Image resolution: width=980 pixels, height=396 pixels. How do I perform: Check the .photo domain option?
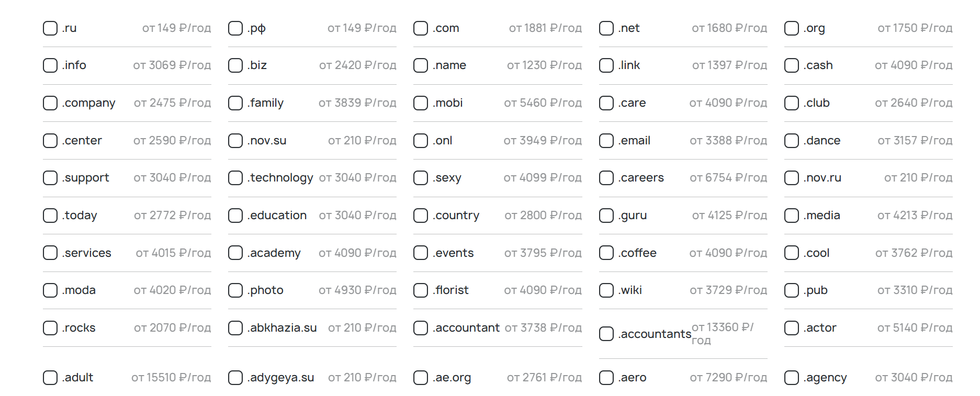[235, 290]
